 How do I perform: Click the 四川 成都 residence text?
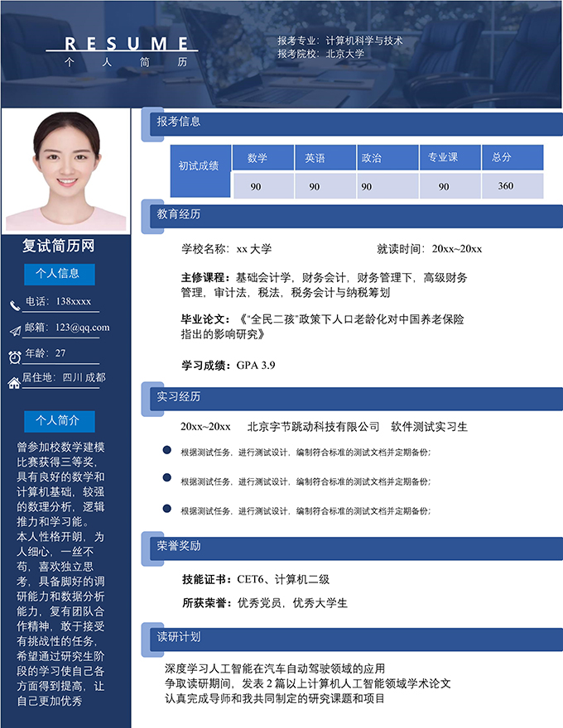(x=84, y=377)
